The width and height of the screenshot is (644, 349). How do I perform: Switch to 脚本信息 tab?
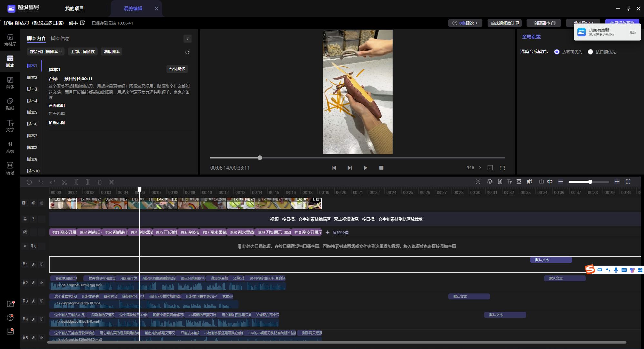coord(60,39)
